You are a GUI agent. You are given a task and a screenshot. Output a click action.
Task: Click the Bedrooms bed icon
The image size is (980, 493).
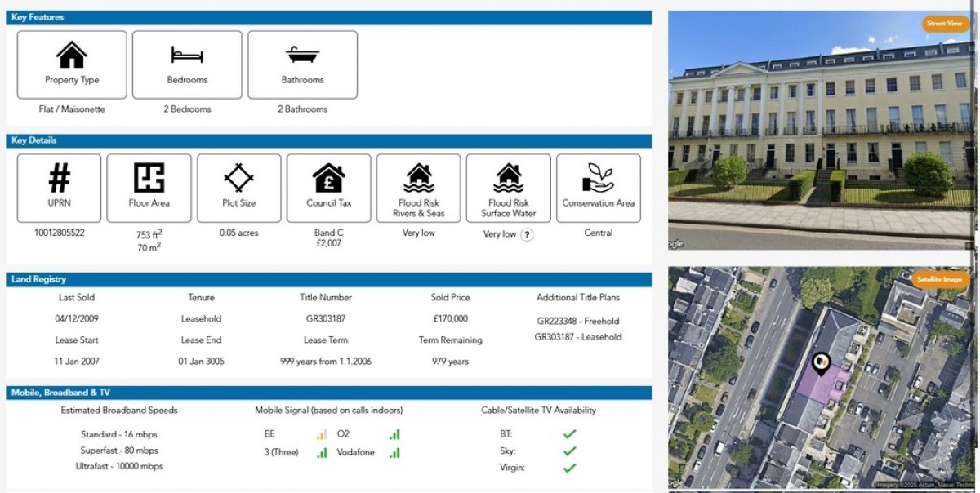(x=187, y=55)
